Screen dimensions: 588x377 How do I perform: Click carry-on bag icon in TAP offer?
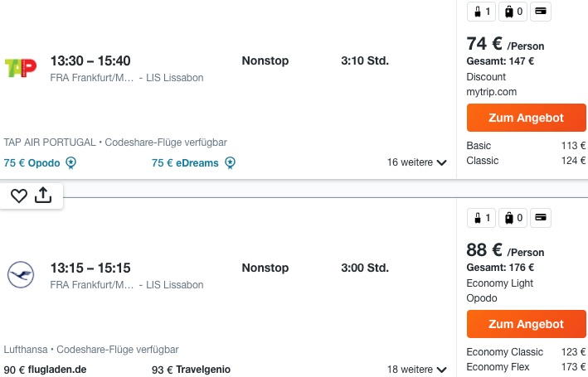tap(483, 12)
